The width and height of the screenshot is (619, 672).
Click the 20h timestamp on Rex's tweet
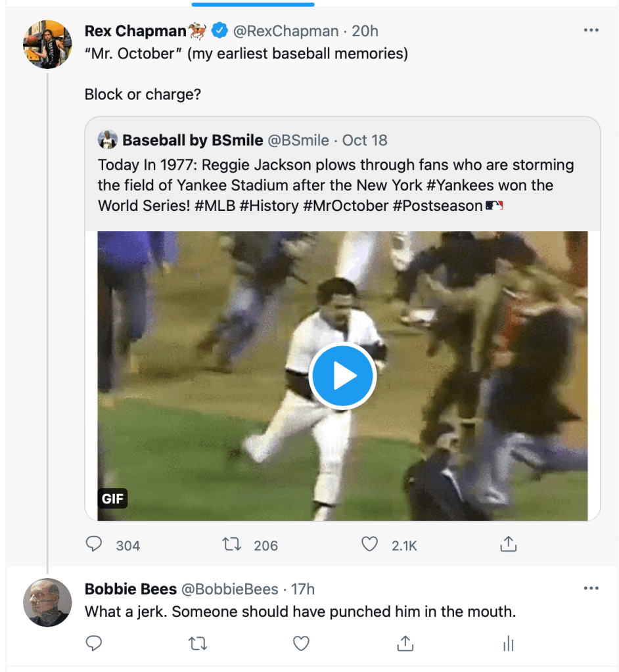[365, 31]
